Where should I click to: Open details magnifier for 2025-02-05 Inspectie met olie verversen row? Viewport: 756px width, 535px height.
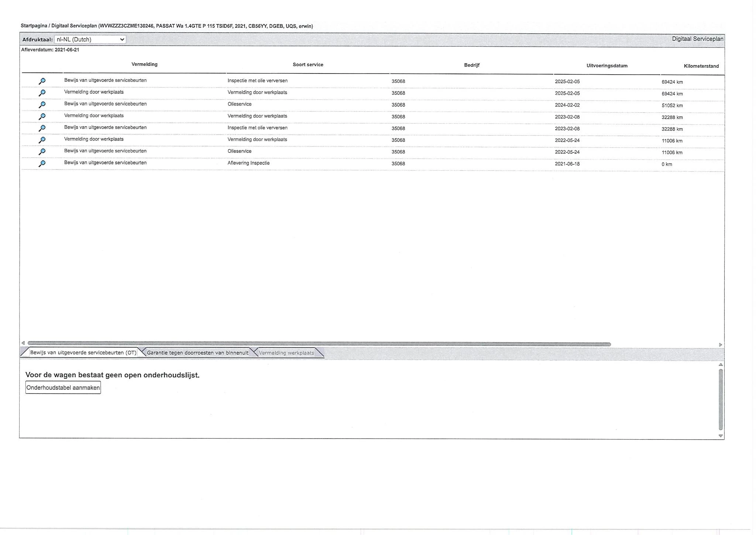tap(42, 81)
